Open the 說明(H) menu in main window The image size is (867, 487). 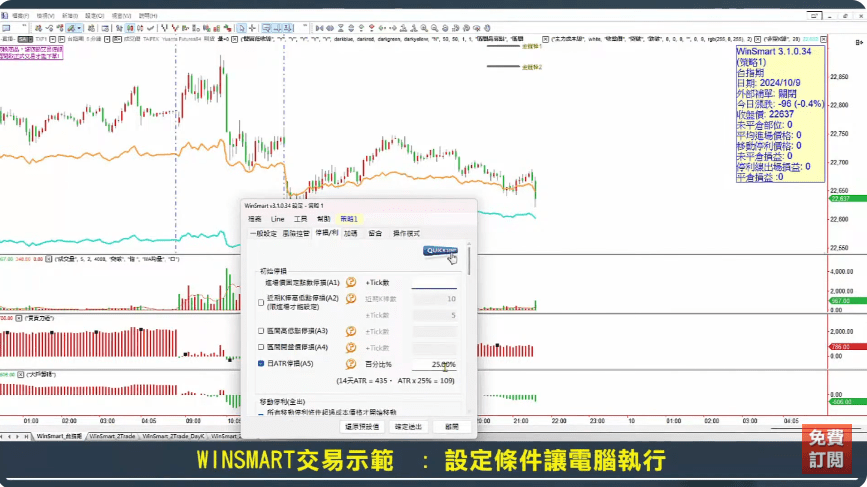pyautogui.click(x=148, y=16)
